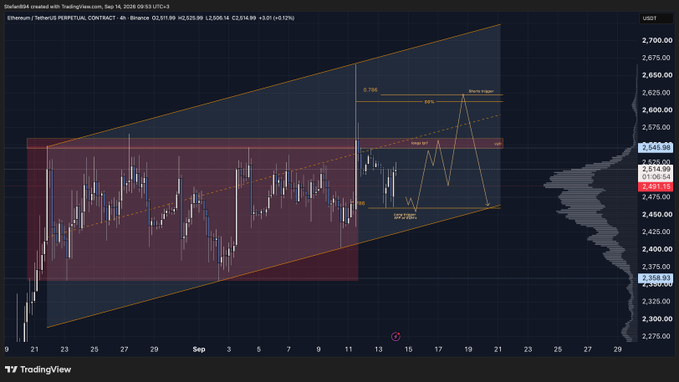Click the 19 date label on the time axis
The image size is (679, 382).
[x=468, y=349]
